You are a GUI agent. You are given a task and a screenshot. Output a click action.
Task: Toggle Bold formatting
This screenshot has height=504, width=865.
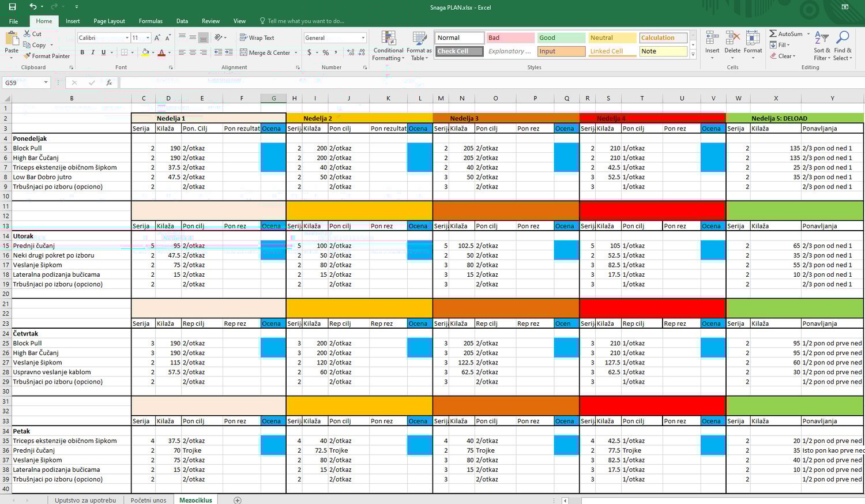[82, 52]
